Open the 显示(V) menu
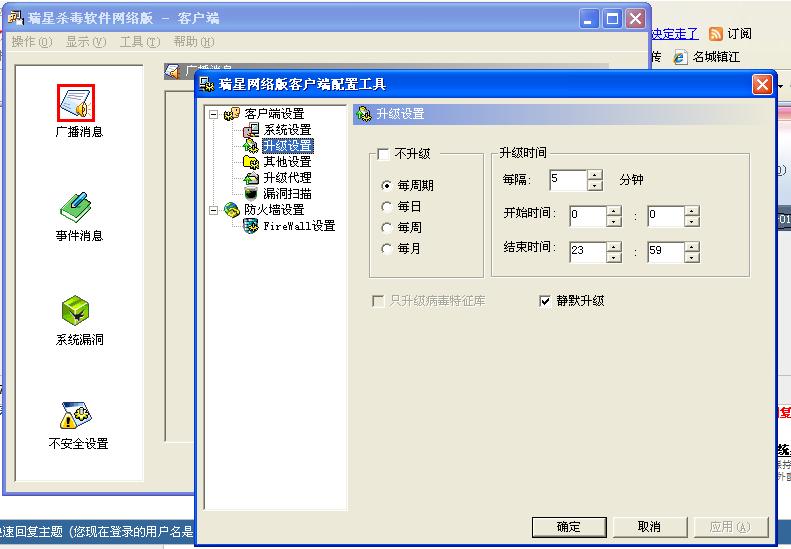The width and height of the screenshot is (791, 549). click(x=86, y=42)
